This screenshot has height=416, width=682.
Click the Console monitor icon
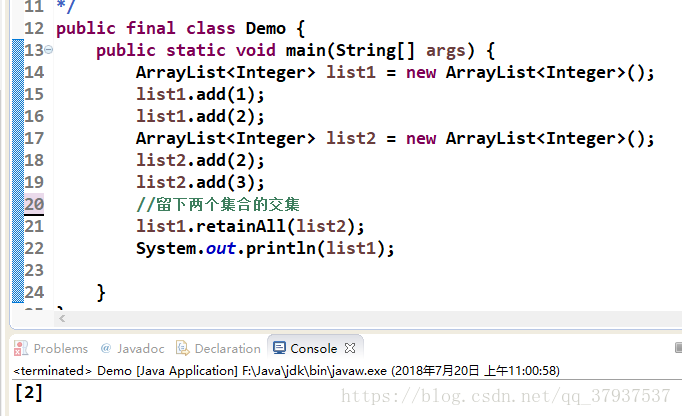tap(279, 348)
